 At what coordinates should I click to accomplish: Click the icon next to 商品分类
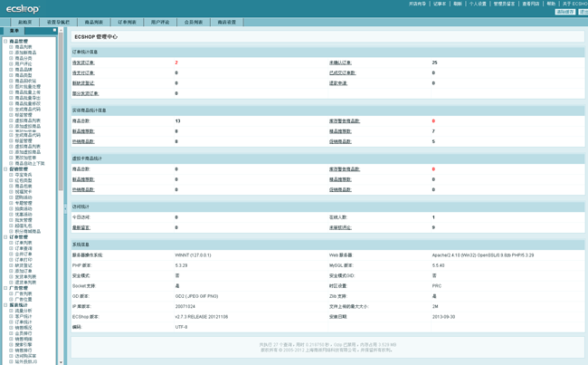click(x=11, y=58)
